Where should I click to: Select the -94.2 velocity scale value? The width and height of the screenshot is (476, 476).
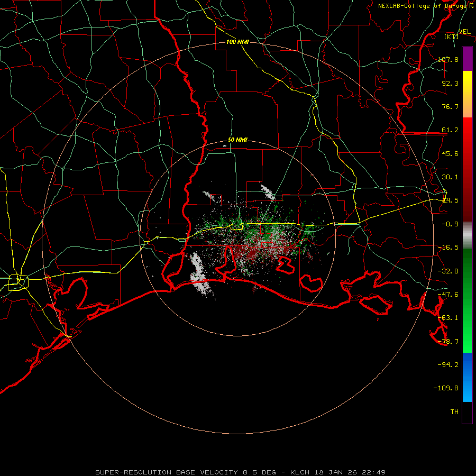point(448,364)
